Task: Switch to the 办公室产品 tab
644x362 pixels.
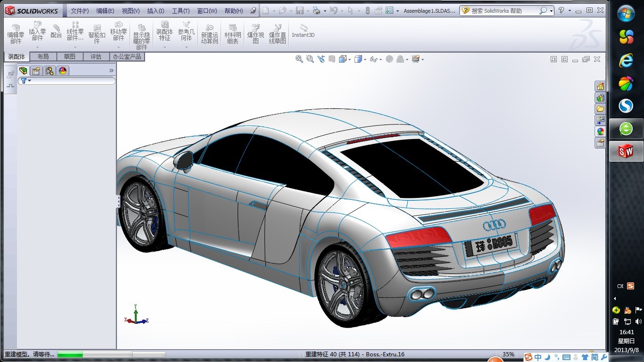Action: pyautogui.click(x=127, y=57)
